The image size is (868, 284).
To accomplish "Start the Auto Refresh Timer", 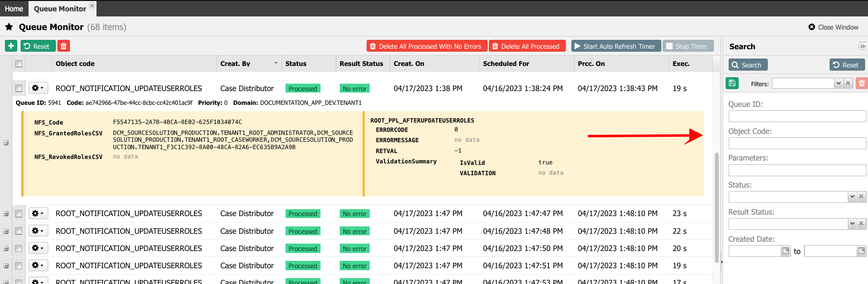I will tap(616, 46).
